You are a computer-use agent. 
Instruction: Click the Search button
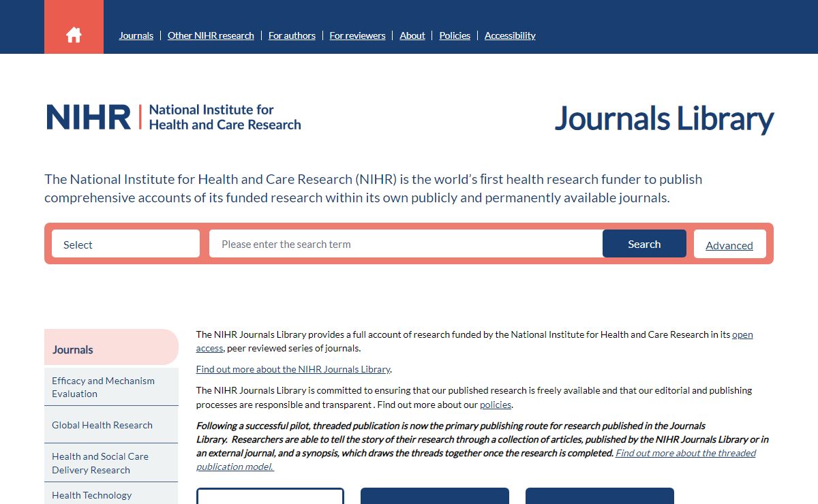pos(644,244)
